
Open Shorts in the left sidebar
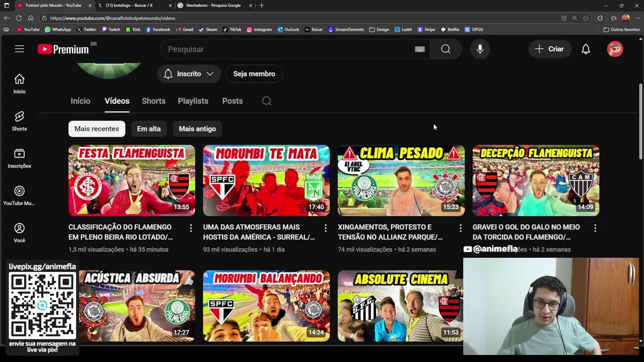(x=19, y=121)
